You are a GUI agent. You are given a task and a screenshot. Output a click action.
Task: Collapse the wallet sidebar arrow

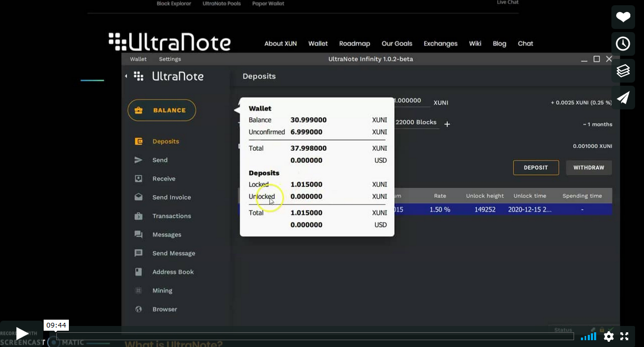(x=126, y=76)
